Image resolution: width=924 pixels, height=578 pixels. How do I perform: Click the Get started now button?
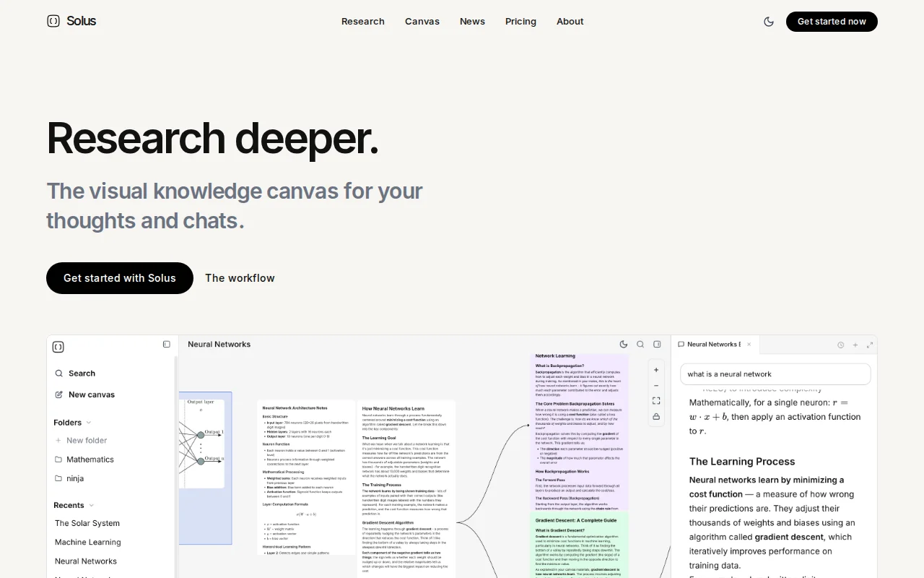tap(832, 22)
